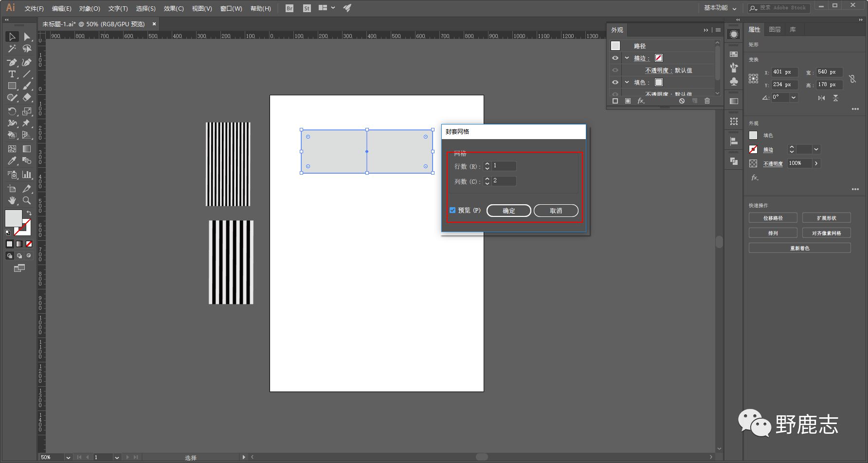Select the Zoom magnifier tool

(x=27, y=200)
